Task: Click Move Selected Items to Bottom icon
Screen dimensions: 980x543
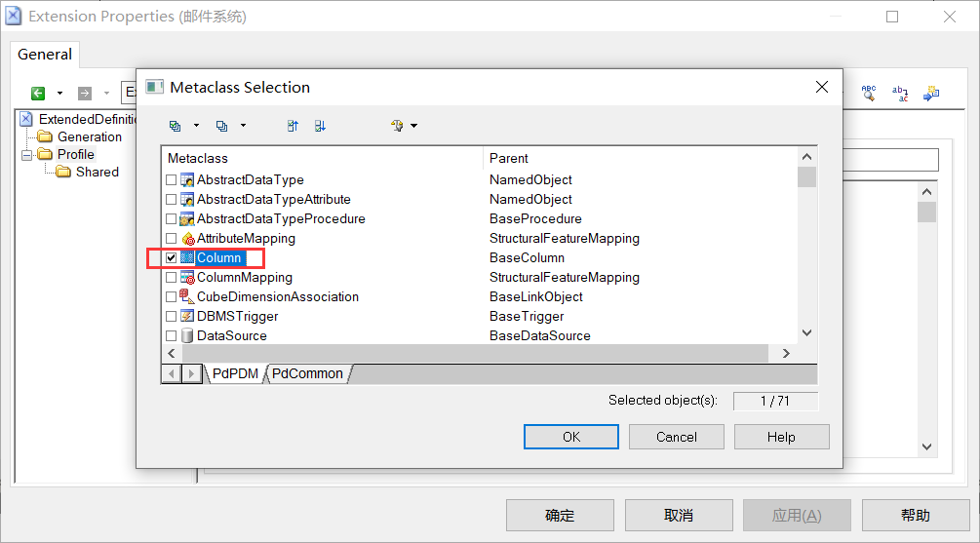Action: 320,126
